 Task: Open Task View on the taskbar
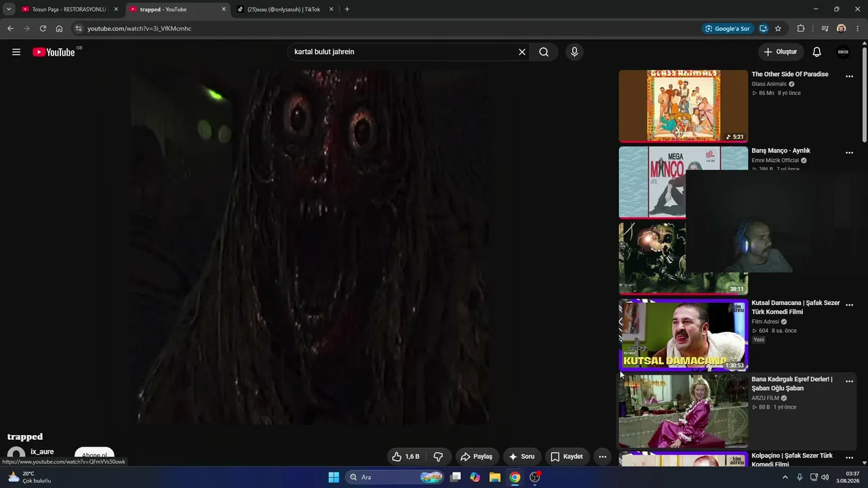click(456, 477)
